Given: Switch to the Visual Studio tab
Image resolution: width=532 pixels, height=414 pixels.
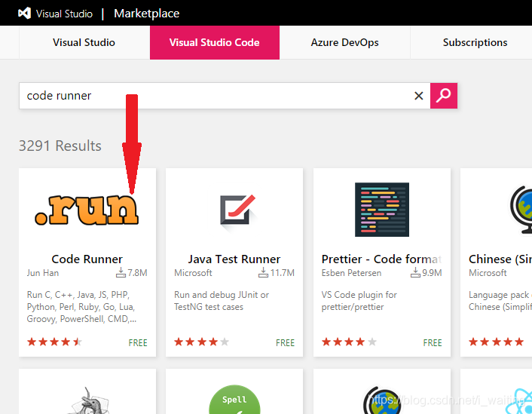Looking at the screenshot, I should point(84,42).
